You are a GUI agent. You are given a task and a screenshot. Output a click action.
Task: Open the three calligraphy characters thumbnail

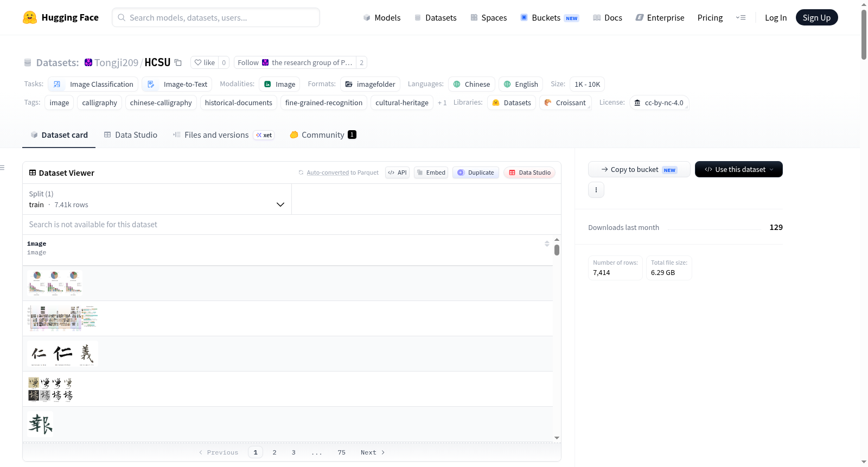point(62,354)
